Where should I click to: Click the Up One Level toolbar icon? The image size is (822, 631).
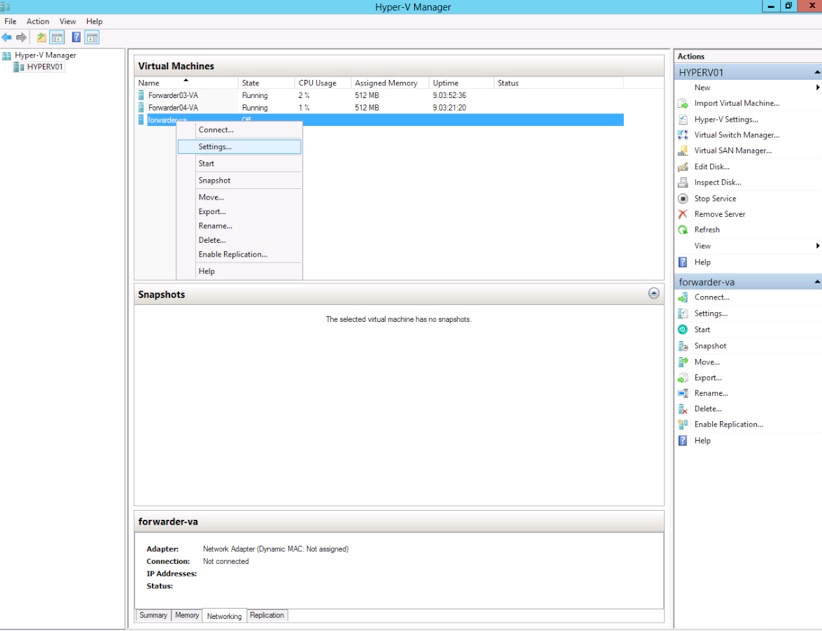[x=41, y=37]
